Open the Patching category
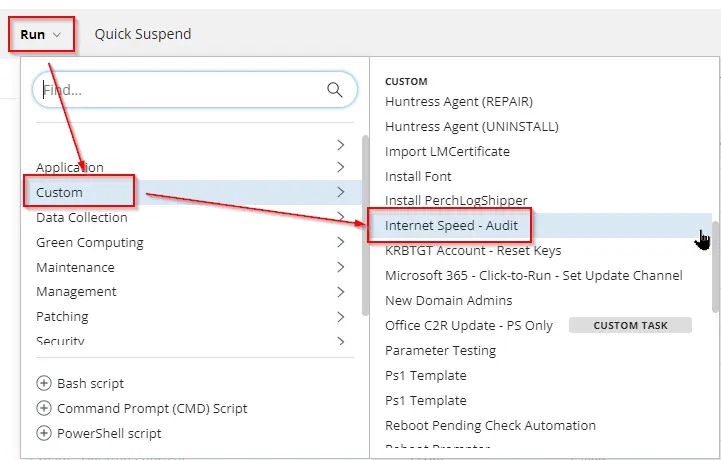Viewport: 721px width, 460px height. click(x=62, y=316)
